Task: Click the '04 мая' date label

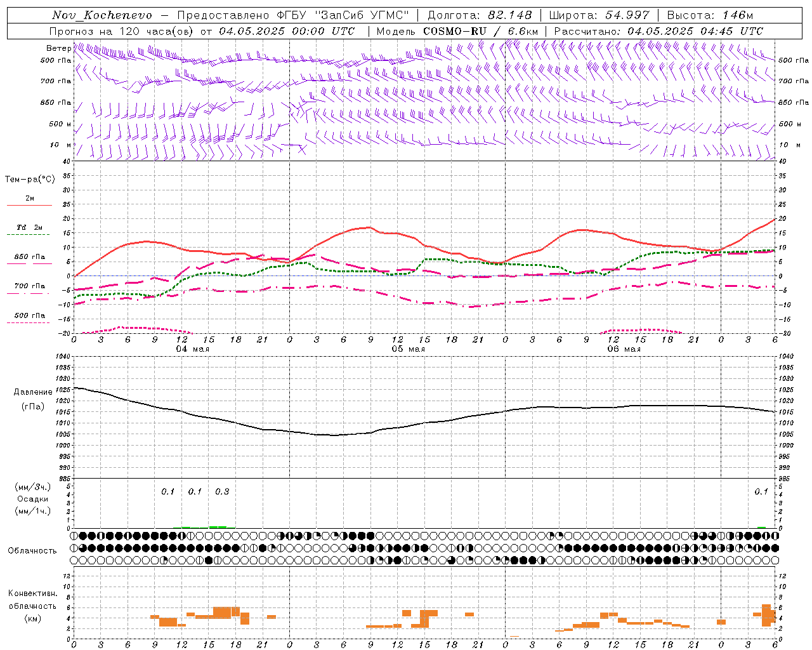Action: click(193, 349)
